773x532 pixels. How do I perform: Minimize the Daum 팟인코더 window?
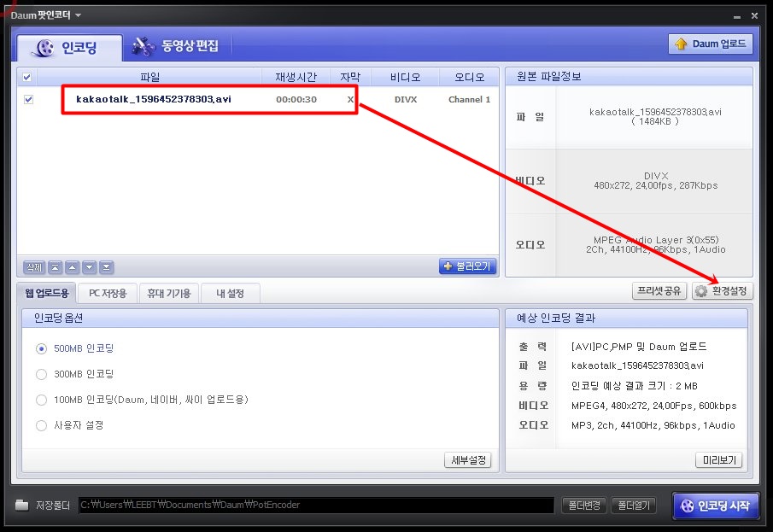737,16
